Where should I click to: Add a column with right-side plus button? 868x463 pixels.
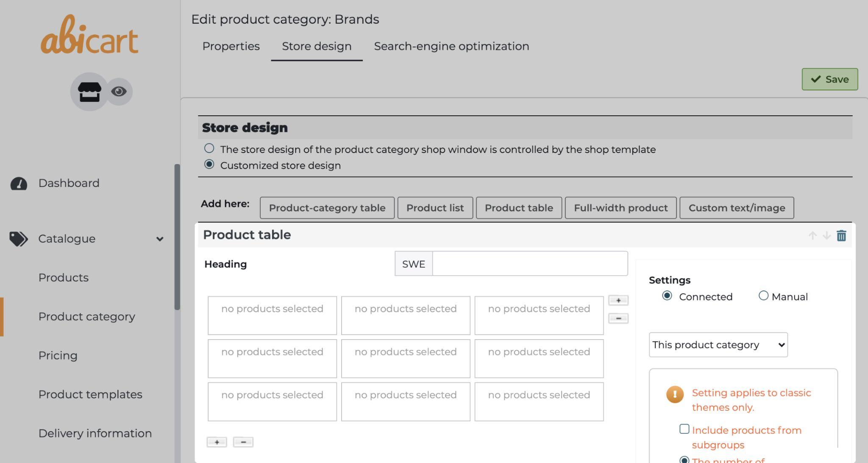point(618,301)
